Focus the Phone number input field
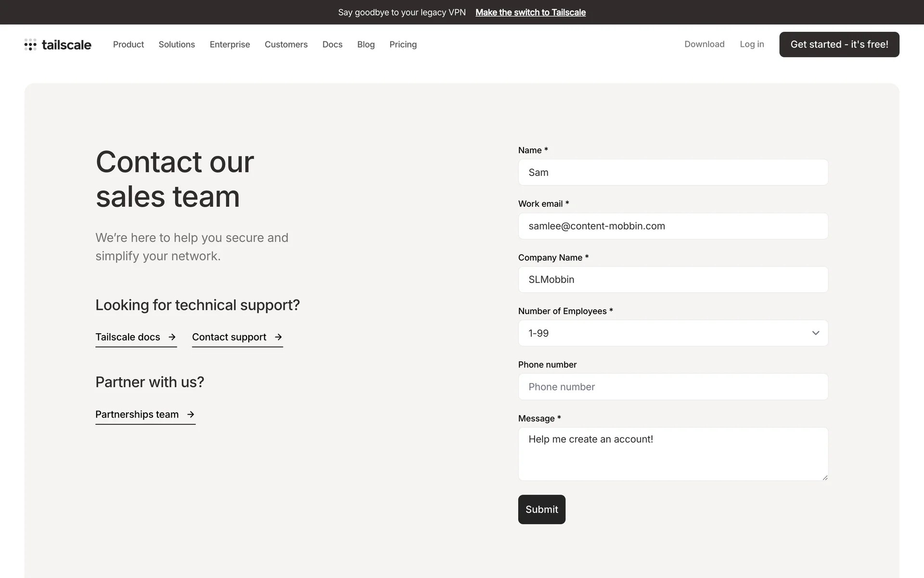The height and width of the screenshot is (578, 924). tap(673, 387)
